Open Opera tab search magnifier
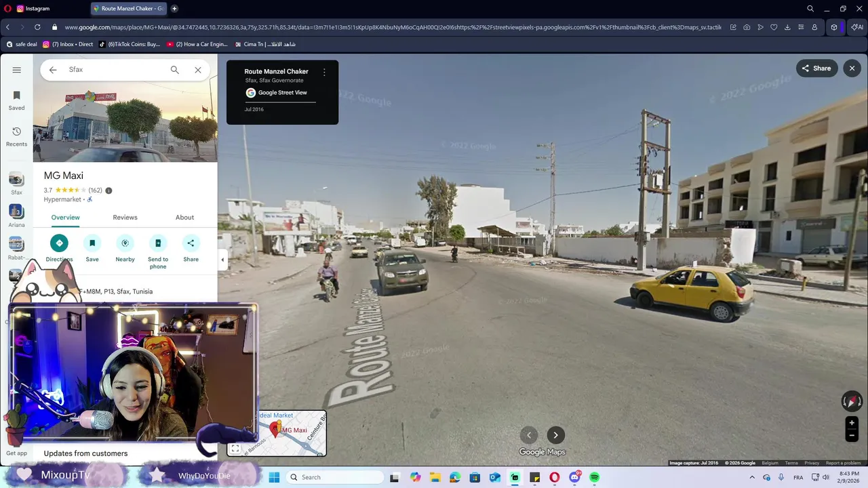This screenshot has width=868, height=488. (x=810, y=9)
